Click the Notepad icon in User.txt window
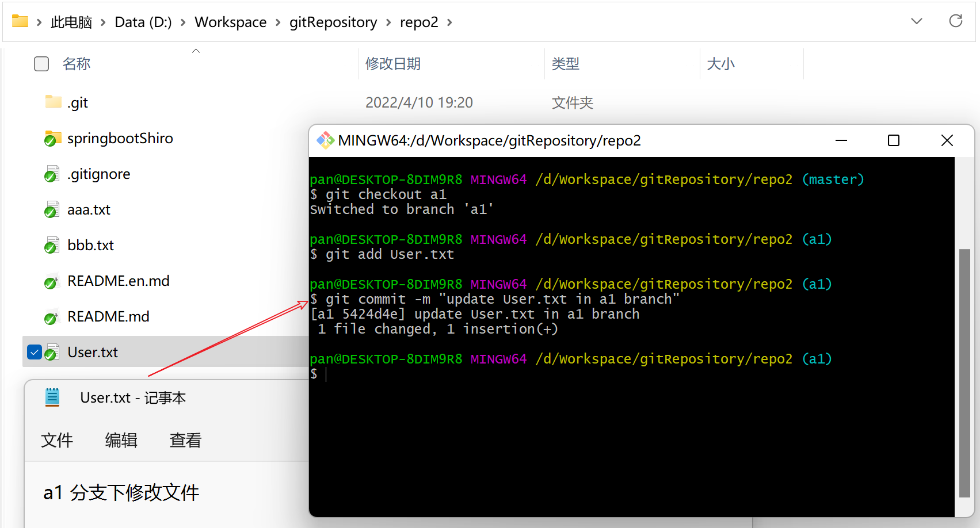980x528 pixels. tap(52, 397)
